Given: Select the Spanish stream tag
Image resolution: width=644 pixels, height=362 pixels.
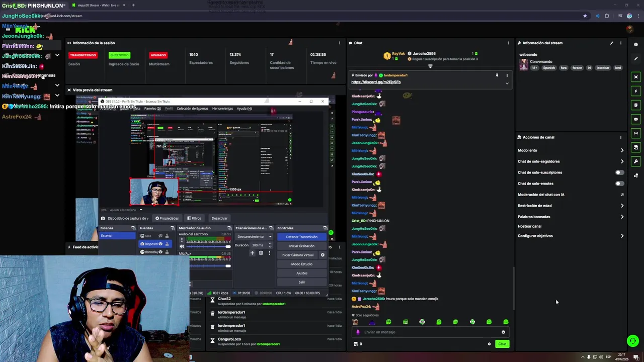Looking at the screenshot, I should (549, 68).
